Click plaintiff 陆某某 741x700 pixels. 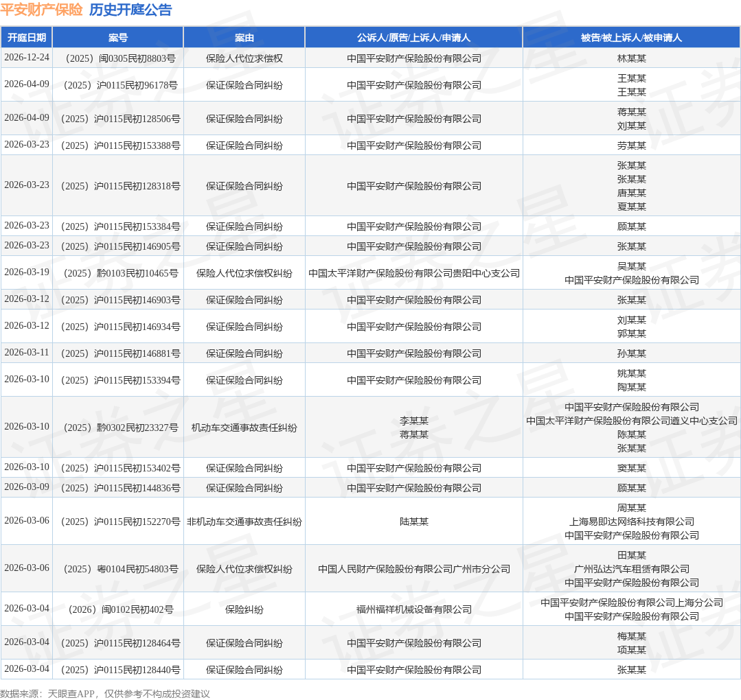pos(414,522)
